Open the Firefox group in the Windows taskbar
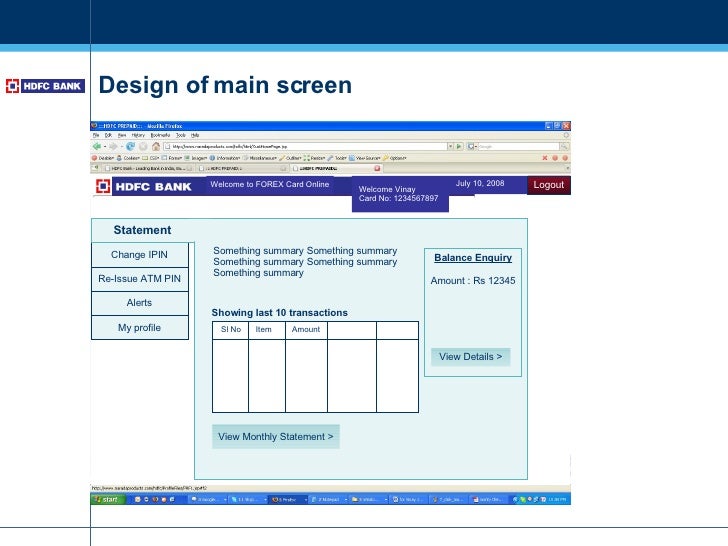The height and width of the screenshot is (546, 728). [x=288, y=500]
